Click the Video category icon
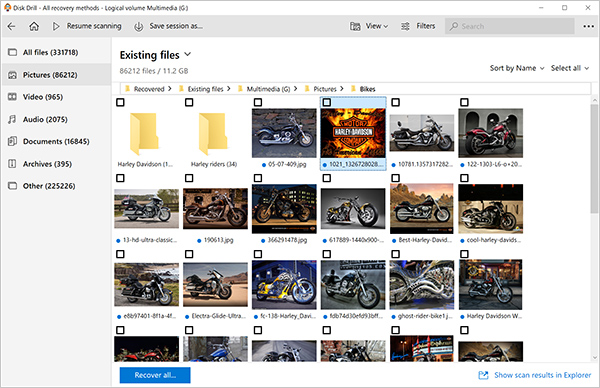Screen dimensions: 600x388 click(x=13, y=97)
